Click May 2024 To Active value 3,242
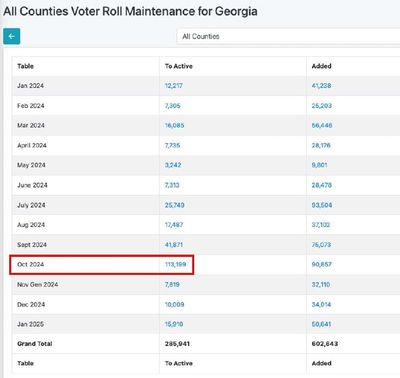This screenshot has width=400, height=378. point(173,165)
